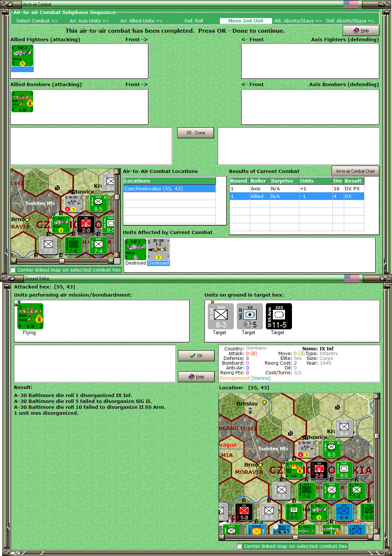Select the Flying A-30 Baltimore unit in Ground Strike
The width and height of the screenshot is (392, 556).
point(31,316)
